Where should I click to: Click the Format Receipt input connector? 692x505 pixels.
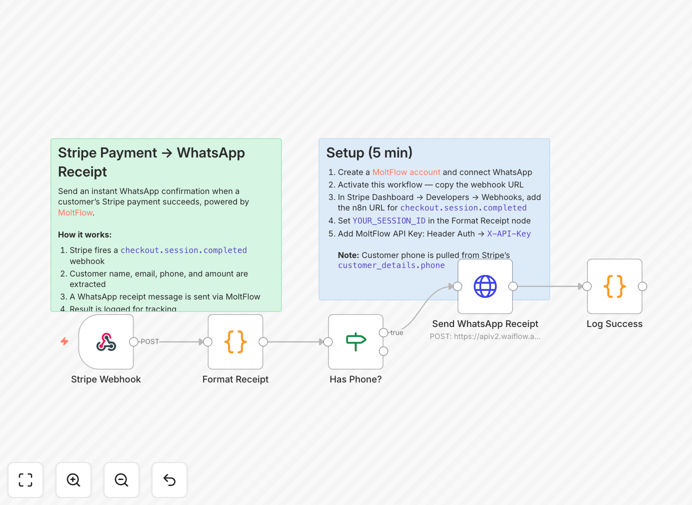coord(208,342)
